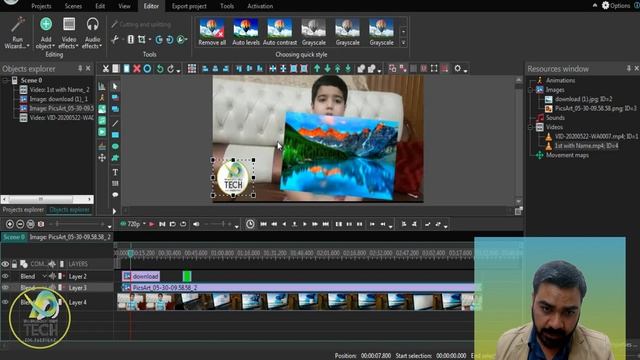The height and width of the screenshot is (360, 640).
Task: Select the line drawing tool
Action: (115, 124)
